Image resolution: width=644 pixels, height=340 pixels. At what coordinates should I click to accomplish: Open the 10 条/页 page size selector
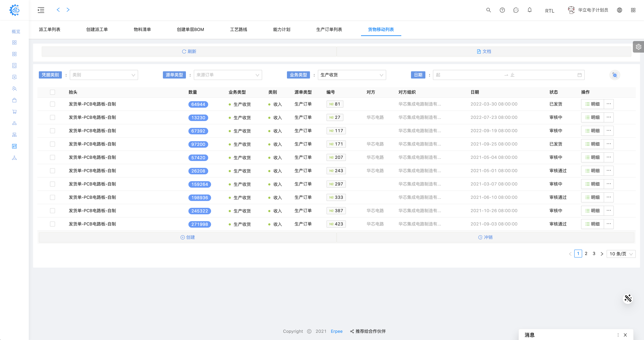pyautogui.click(x=621, y=254)
